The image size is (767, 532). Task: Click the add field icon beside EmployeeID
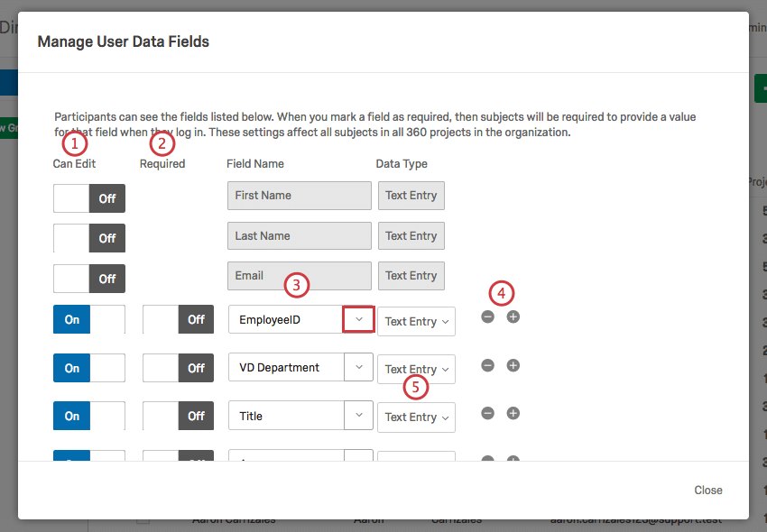click(513, 316)
